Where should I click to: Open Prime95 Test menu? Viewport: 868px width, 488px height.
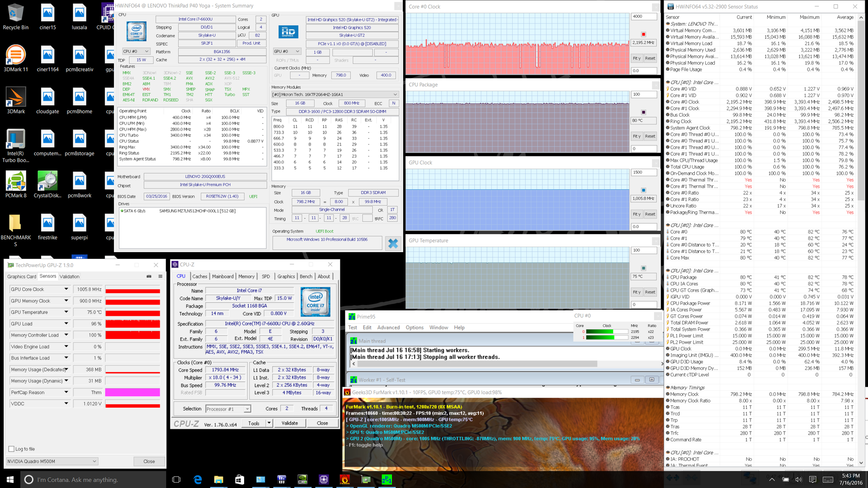353,328
